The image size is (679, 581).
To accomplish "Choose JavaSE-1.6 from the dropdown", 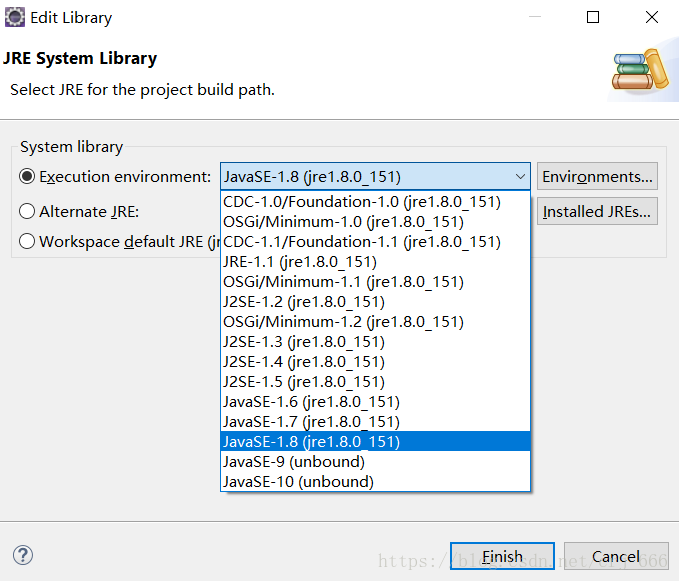I will pyautogui.click(x=375, y=402).
